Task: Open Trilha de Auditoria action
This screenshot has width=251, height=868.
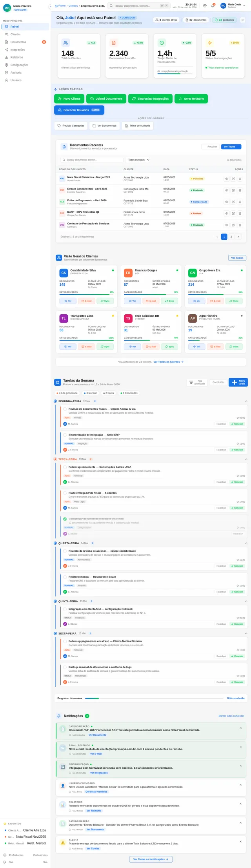Action: [x=137, y=126]
